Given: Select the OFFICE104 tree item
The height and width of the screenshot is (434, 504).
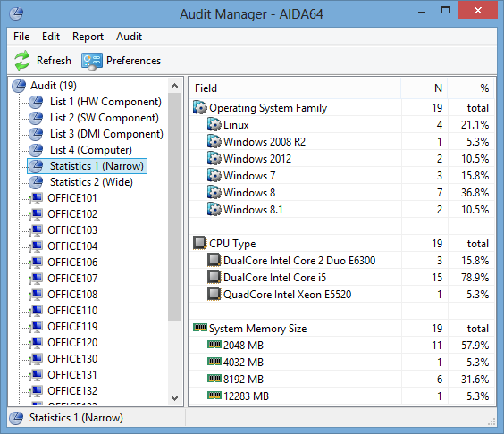Looking at the screenshot, I should tap(72, 246).
